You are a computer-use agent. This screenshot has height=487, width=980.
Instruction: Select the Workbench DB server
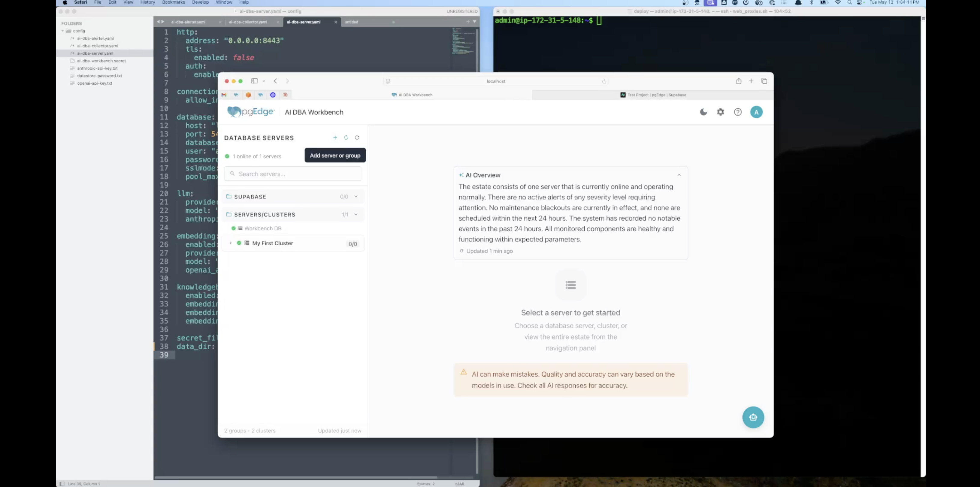pos(263,228)
